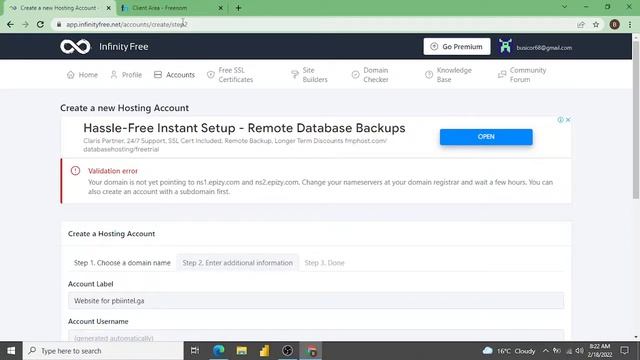The width and height of the screenshot is (640, 360).
Task: Open the Windows Start menu
Action: 11,351
